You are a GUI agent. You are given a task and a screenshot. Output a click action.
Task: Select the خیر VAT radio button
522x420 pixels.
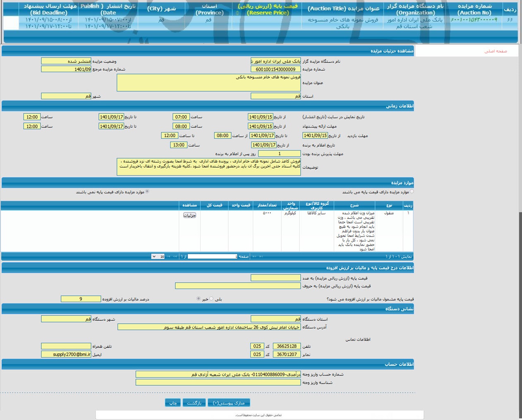click(x=199, y=299)
